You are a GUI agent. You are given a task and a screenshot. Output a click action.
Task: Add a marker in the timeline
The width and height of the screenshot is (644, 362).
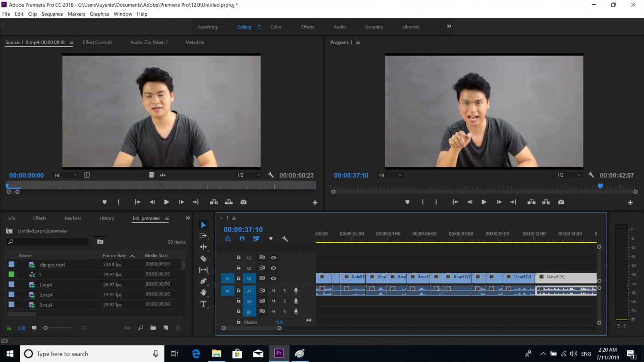[271, 239]
